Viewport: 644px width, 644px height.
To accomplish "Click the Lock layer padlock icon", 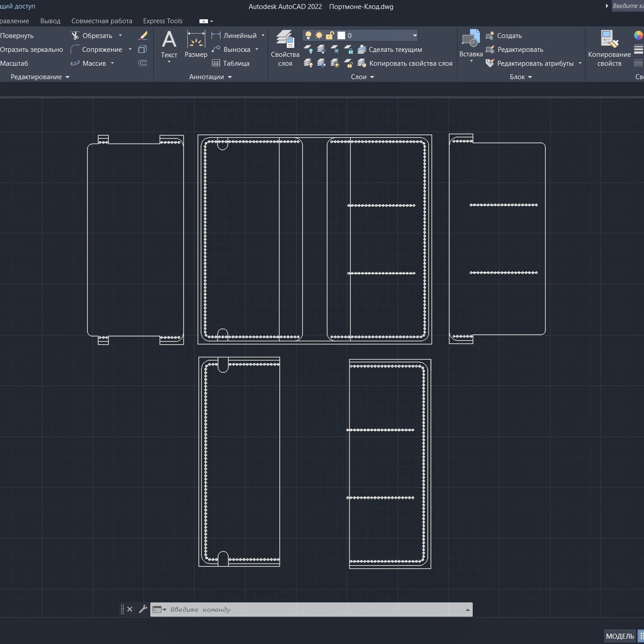I will (348, 49).
